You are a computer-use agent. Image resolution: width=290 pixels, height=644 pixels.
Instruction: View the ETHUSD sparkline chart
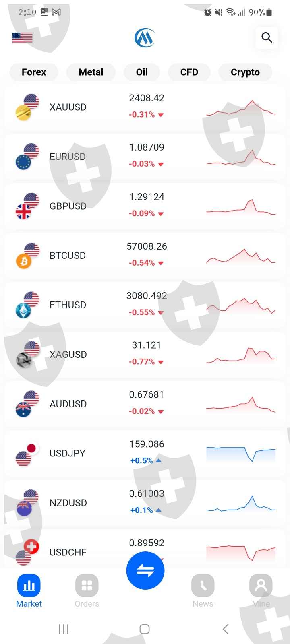(241, 306)
